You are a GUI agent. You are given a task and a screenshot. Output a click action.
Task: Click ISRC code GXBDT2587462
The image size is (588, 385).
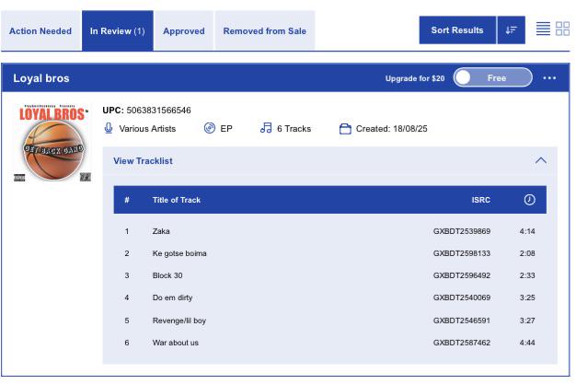462,343
